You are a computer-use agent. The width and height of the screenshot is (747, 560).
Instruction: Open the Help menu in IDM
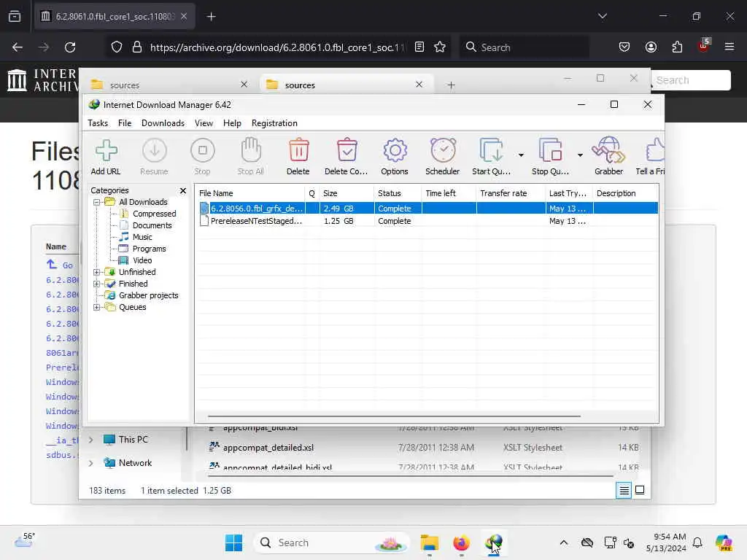pos(232,123)
